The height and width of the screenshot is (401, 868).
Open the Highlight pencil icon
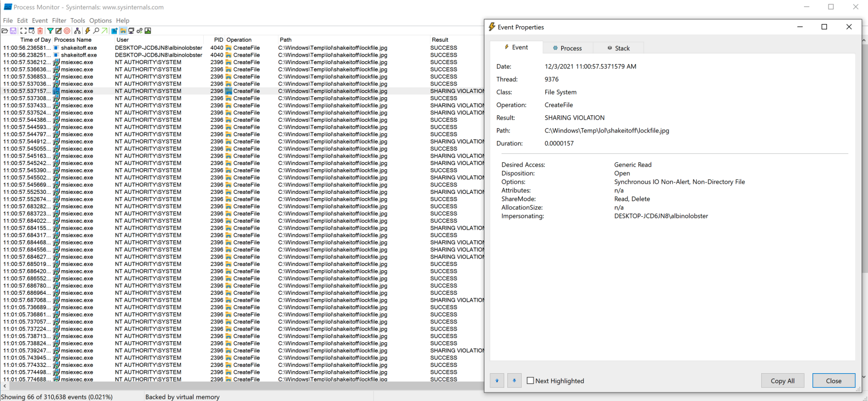point(59,30)
